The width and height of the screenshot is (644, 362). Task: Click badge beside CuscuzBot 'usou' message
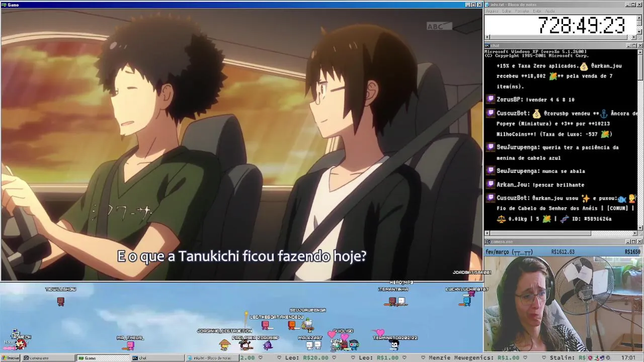click(x=491, y=198)
